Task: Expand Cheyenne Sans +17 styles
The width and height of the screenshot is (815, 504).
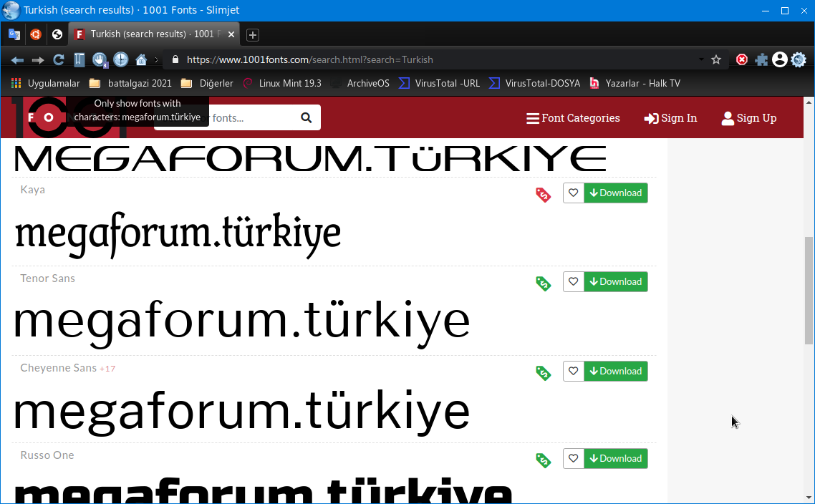Action: point(107,369)
